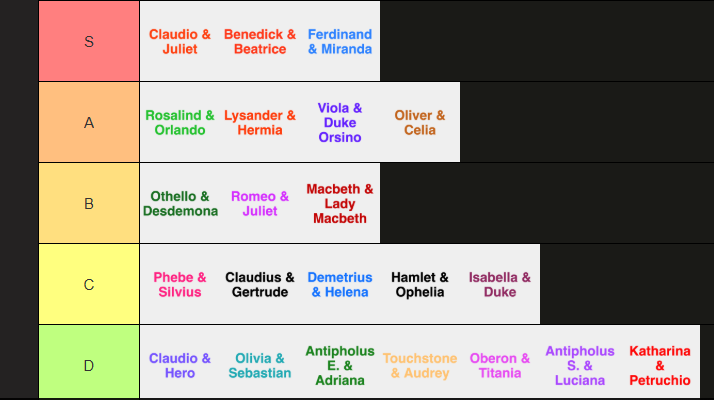The height and width of the screenshot is (400, 714).
Task: Select the Claudio & Juliet item
Action: 180,42
